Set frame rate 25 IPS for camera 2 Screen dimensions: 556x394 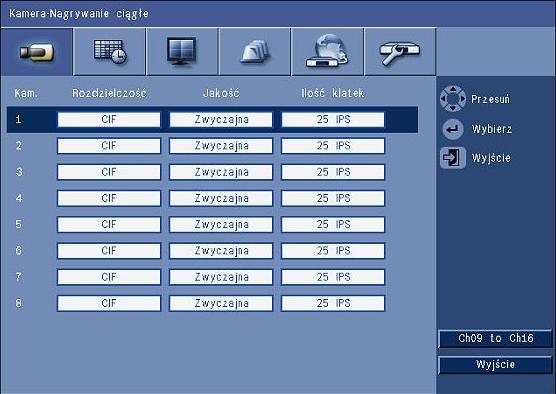(x=333, y=146)
